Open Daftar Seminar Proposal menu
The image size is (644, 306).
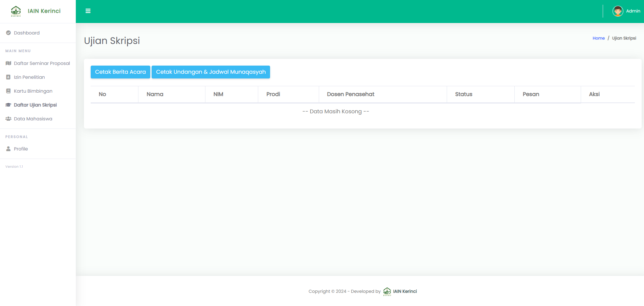[38, 63]
